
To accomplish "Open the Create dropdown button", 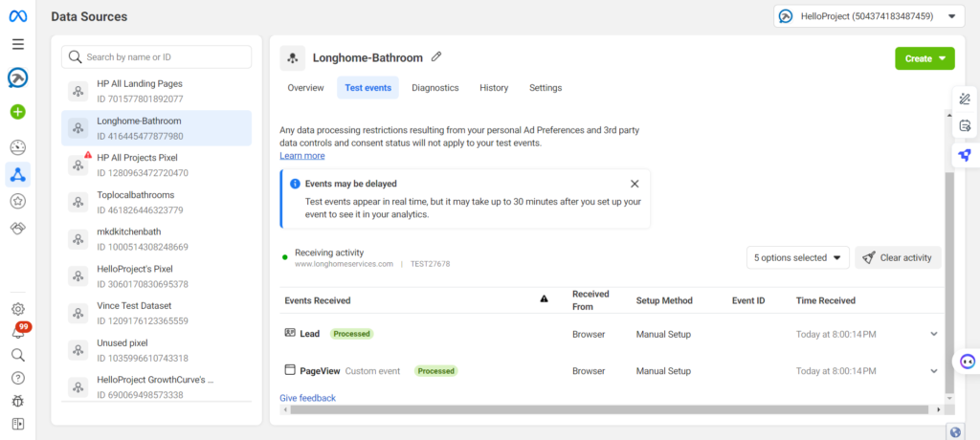I will pos(924,58).
